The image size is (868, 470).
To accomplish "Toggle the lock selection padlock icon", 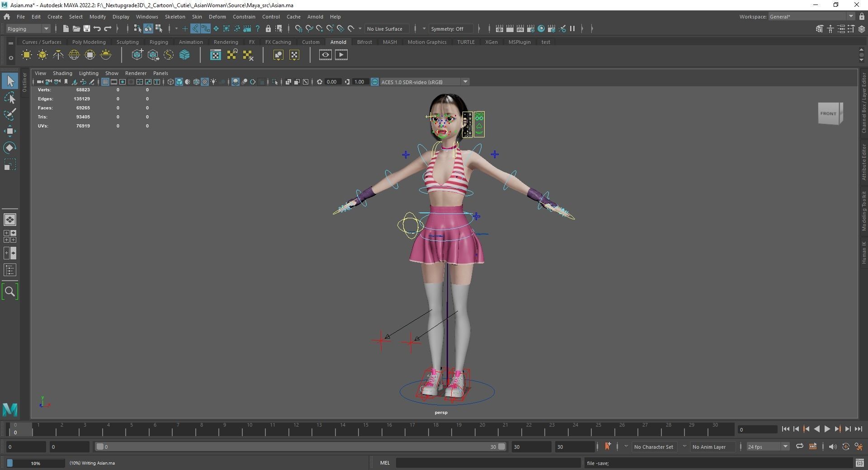I will coord(269,28).
